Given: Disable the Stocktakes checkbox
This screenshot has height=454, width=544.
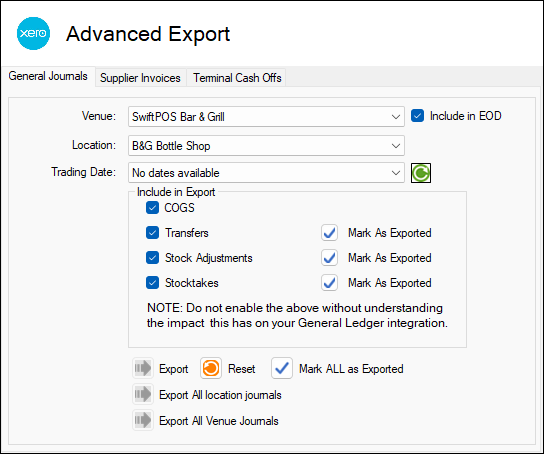Looking at the screenshot, I should (x=152, y=283).
